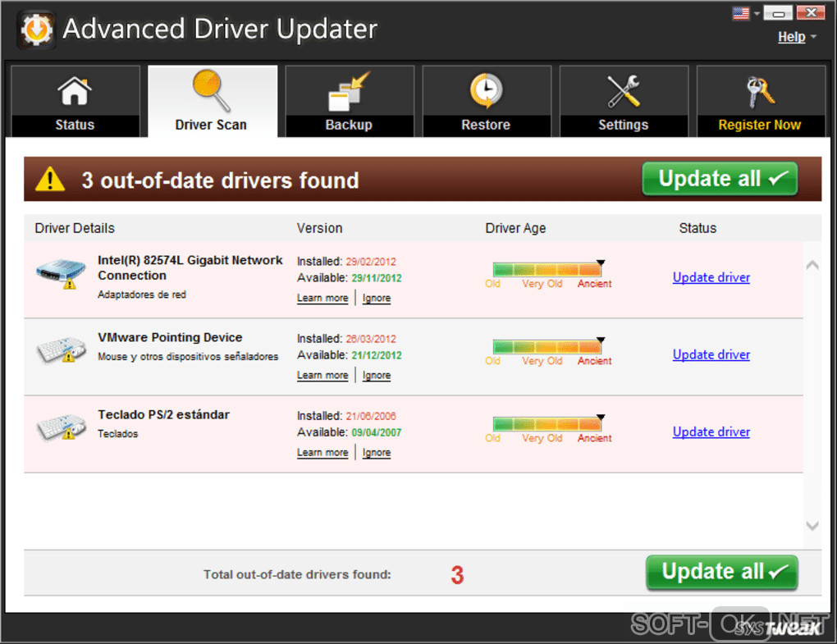Click Intel driver age gauge bar
The width and height of the screenshot is (837, 644).
pos(547,269)
